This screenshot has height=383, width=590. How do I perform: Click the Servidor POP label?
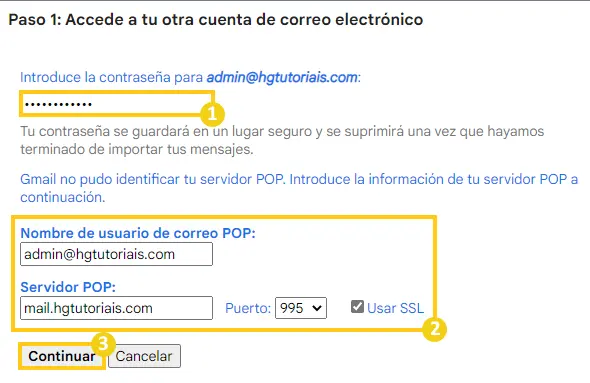[x=68, y=287]
